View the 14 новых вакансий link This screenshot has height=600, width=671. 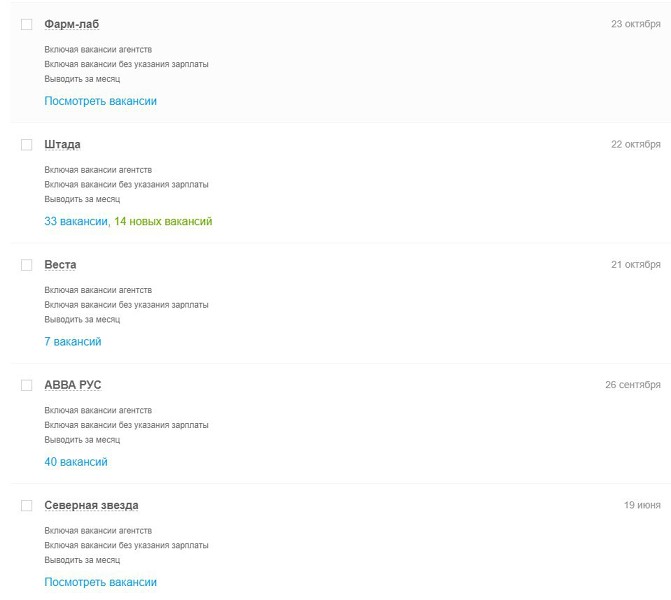click(x=163, y=222)
